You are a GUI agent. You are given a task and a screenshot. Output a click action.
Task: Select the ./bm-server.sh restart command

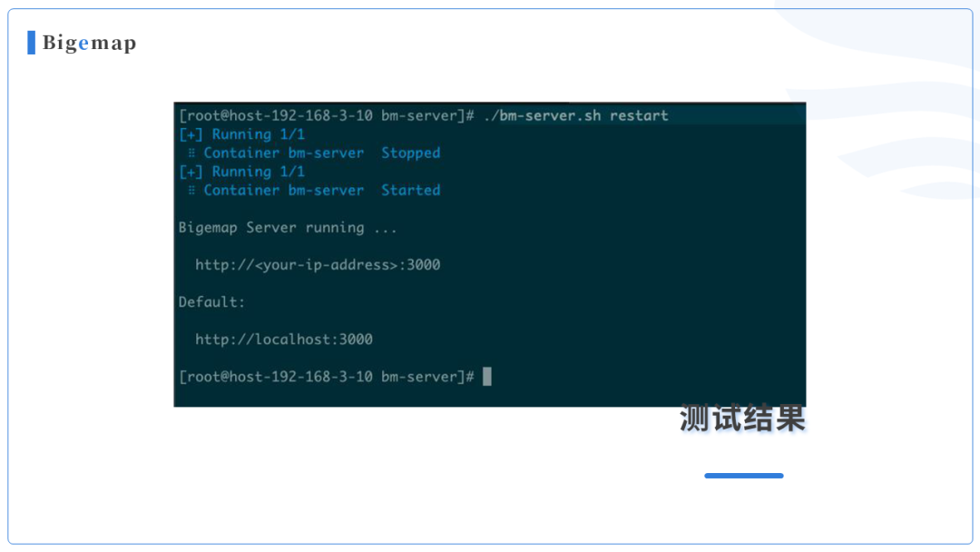575,115
